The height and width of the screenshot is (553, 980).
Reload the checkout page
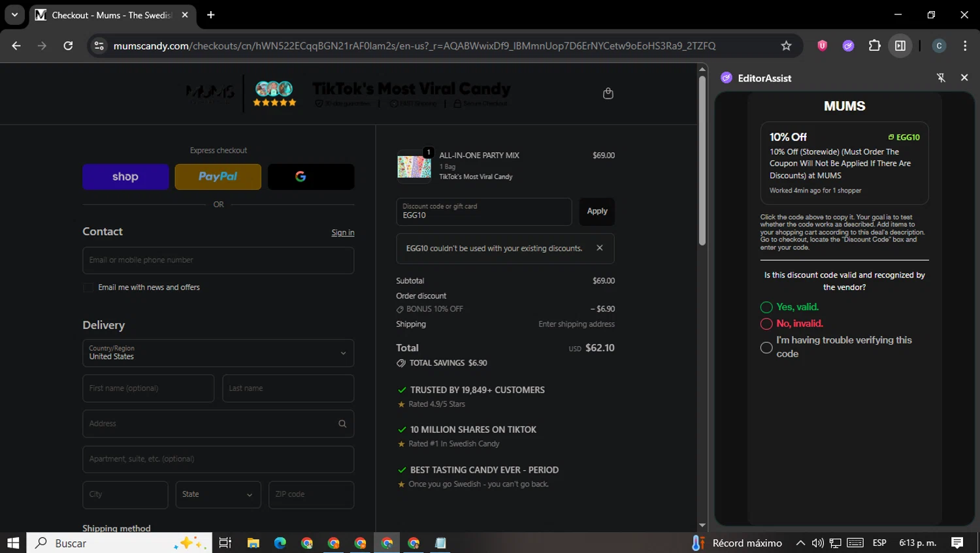[68, 46]
